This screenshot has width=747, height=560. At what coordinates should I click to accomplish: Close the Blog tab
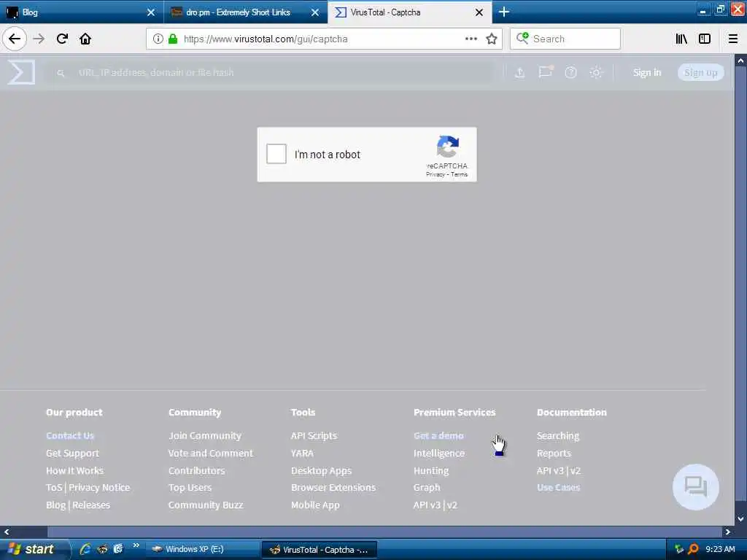151,12
